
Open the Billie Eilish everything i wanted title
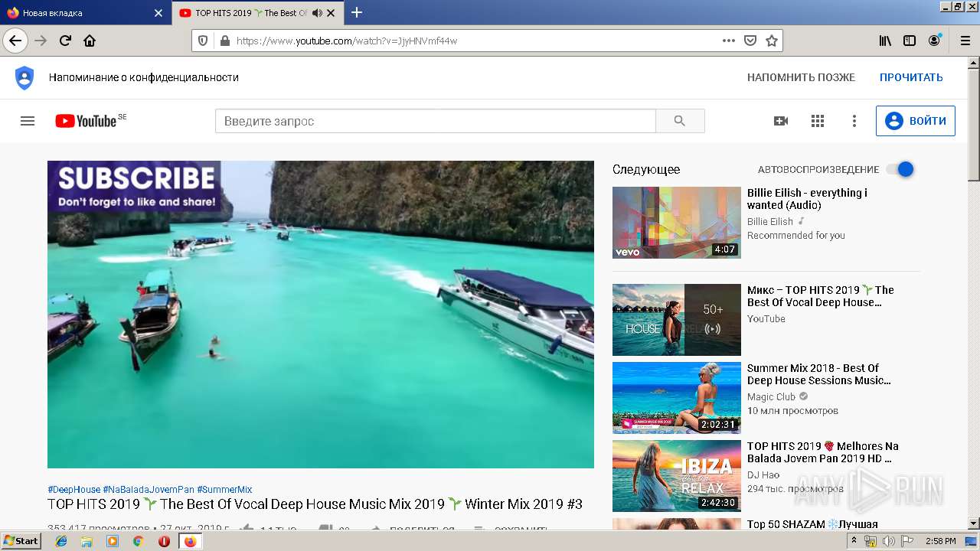point(807,199)
